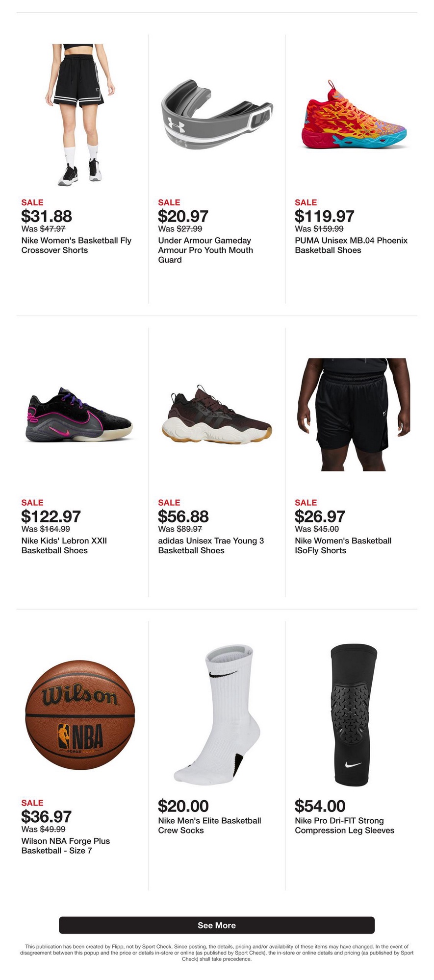Open Nike Women's Basketball Fly Crossover Shorts title
434x980 pixels.
tap(77, 245)
